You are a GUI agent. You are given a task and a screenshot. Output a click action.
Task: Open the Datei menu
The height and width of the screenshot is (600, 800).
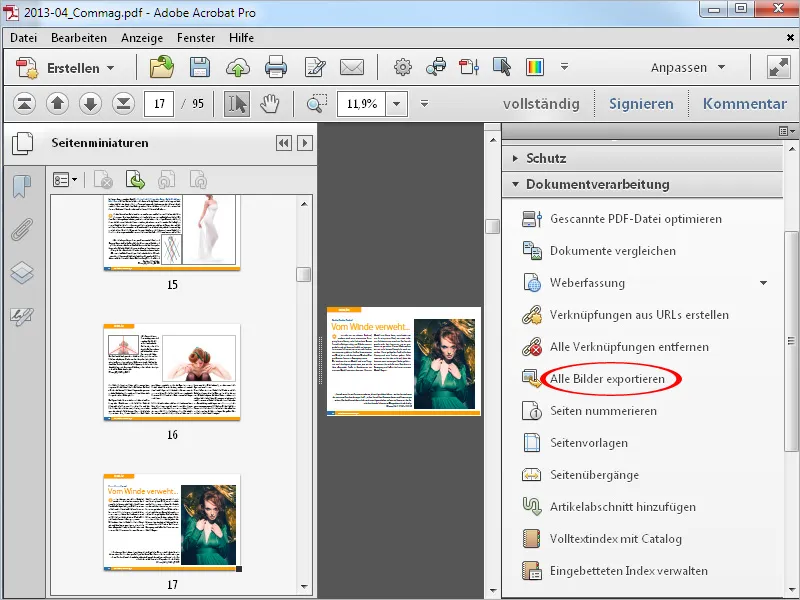click(x=23, y=38)
